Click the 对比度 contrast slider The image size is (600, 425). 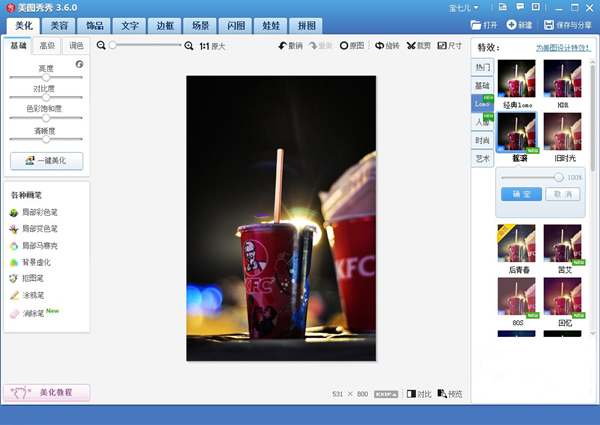pos(46,97)
